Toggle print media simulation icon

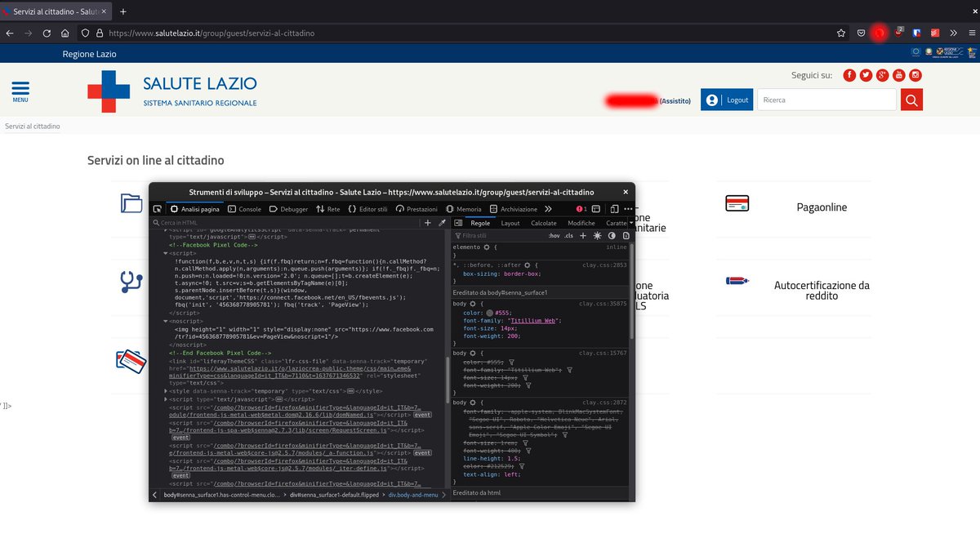626,235
